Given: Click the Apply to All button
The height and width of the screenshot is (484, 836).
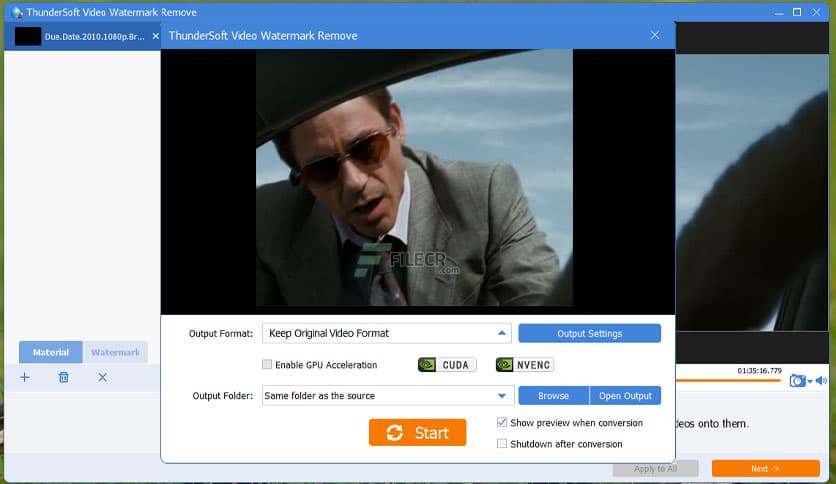Looking at the screenshot, I should click(x=656, y=469).
